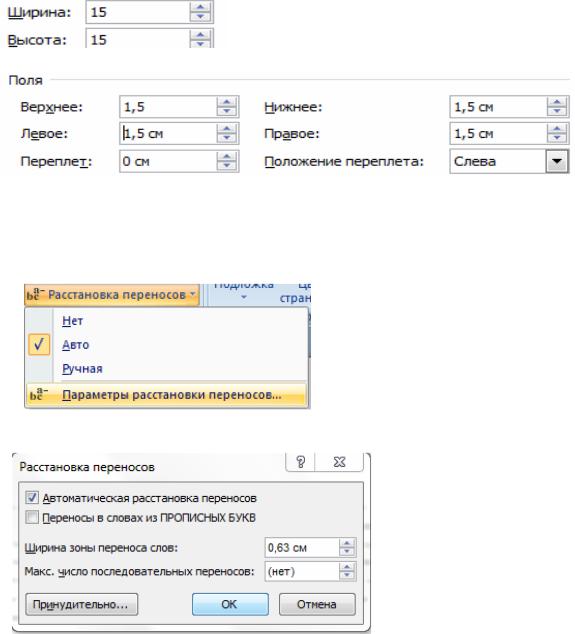Decrease the Верхнее margin with down arrow
Viewport: 575px width, 634px height.
click(x=226, y=112)
